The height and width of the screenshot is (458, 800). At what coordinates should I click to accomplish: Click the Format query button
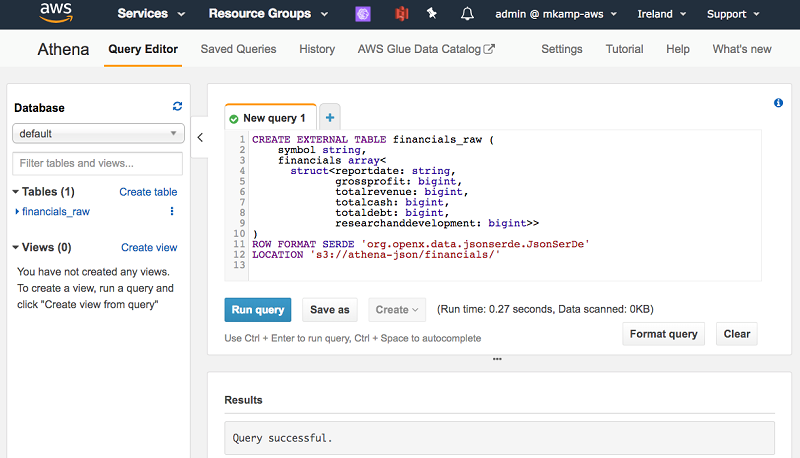(x=663, y=334)
